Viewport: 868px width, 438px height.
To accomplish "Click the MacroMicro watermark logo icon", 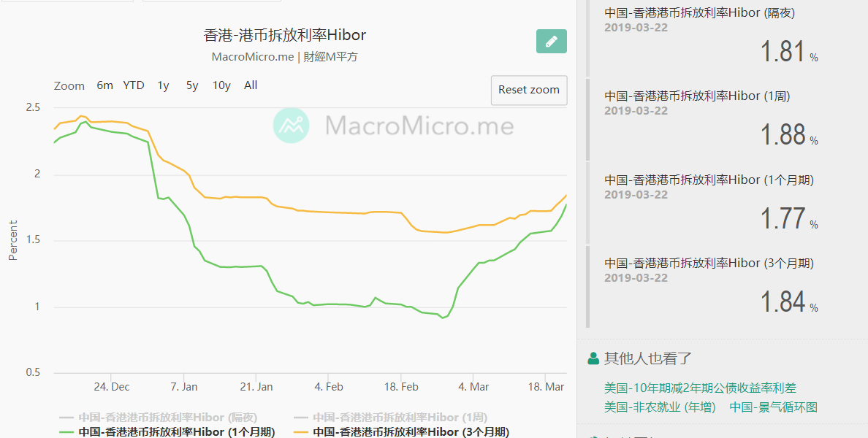I will click(292, 126).
